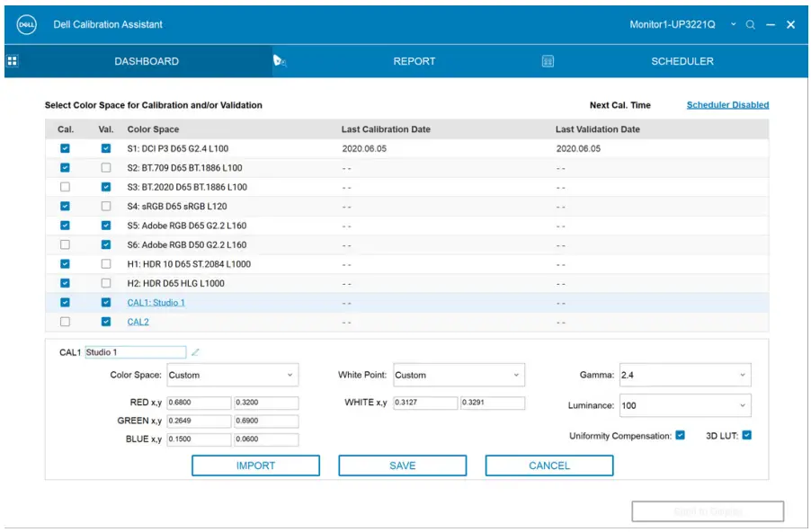
Task: Click the Dell logo icon
Action: pos(26,24)
